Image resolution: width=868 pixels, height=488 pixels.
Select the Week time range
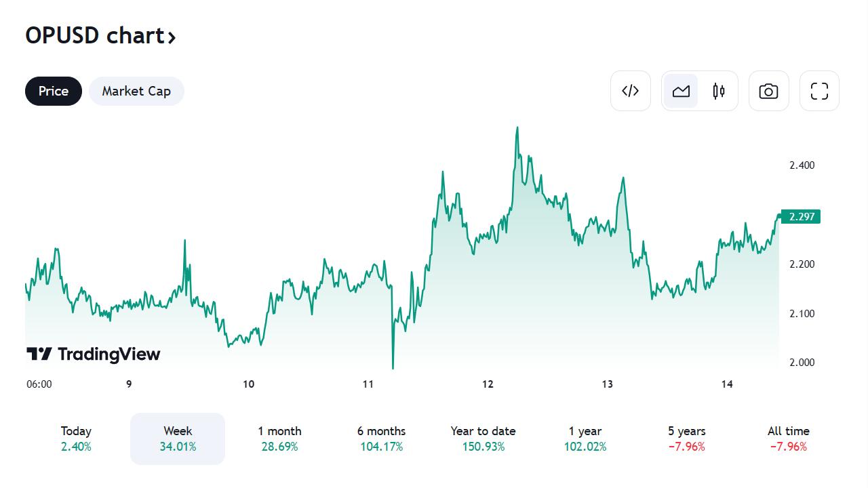click(178, 439)
